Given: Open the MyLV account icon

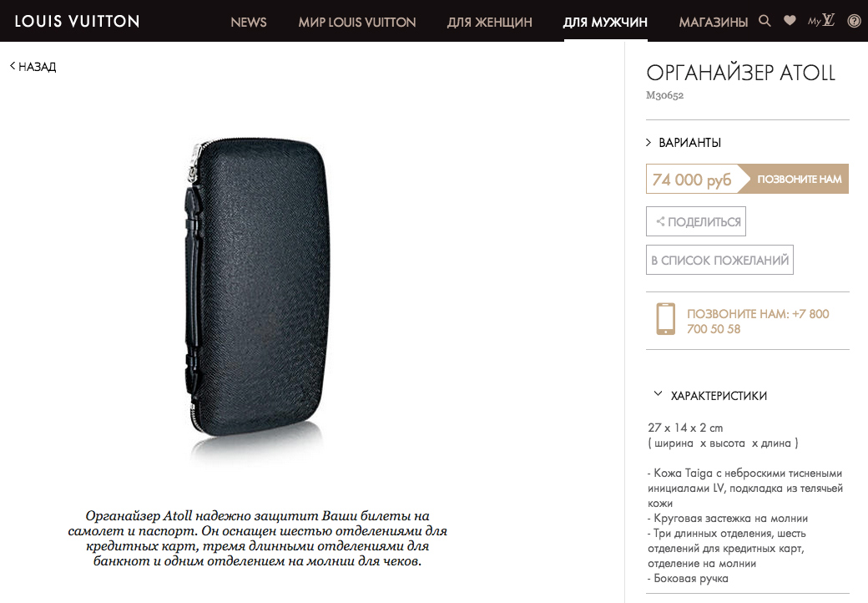Looking at the screenshot, I should tap(821, 21).
